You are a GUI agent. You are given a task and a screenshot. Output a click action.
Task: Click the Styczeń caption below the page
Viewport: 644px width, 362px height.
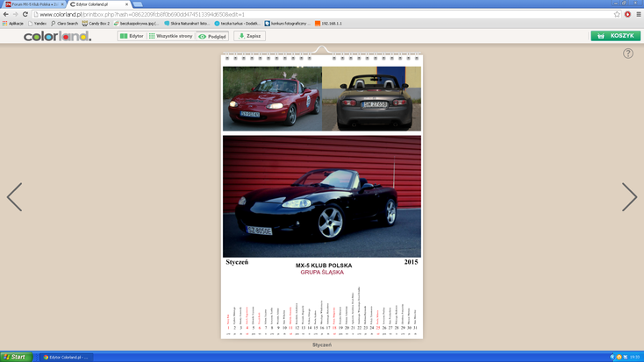(322, 344)
